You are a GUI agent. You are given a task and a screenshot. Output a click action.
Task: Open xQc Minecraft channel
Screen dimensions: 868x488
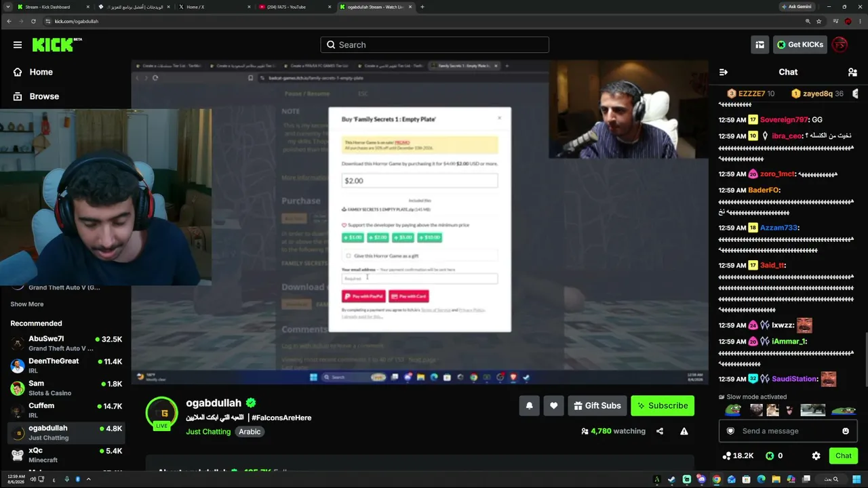pos(66,455)
